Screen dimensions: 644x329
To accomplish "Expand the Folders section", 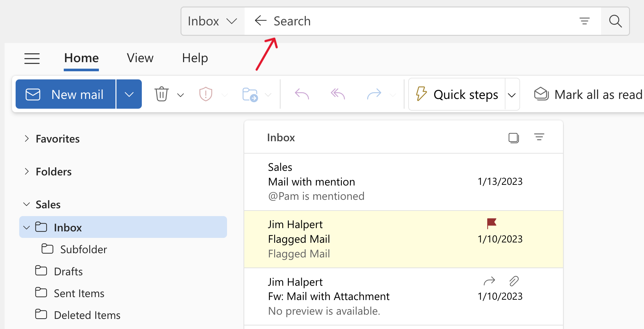I will pyautogui.click(x=27, y=171).
